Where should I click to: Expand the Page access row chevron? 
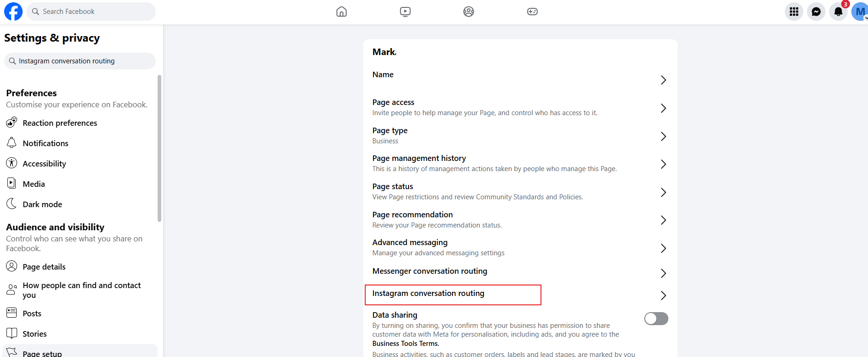click(663, 108)
